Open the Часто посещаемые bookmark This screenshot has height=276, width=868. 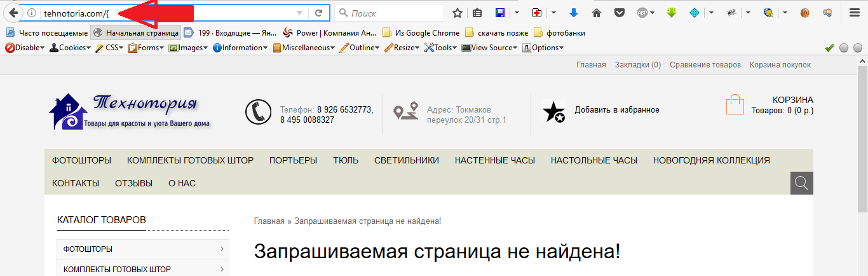point(47,32)
